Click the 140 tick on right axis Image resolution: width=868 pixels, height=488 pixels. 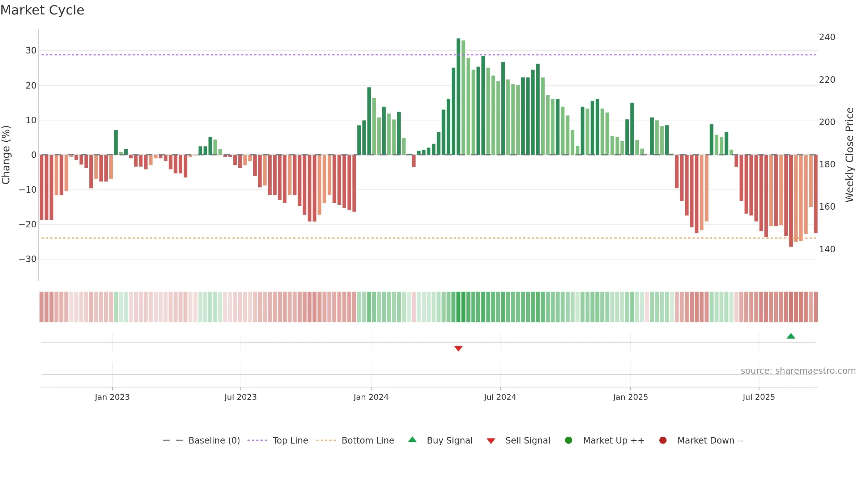coord(827,249)
